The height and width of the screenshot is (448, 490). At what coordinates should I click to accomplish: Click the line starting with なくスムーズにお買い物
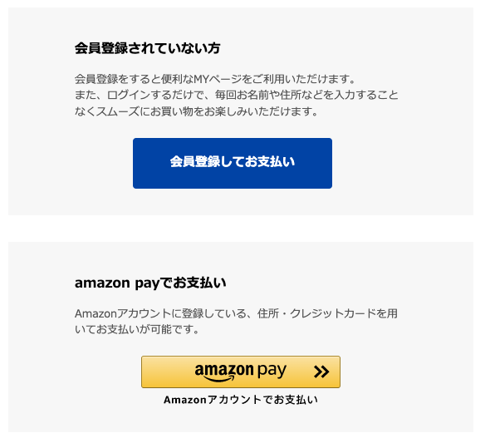pyautogui.click(x=196, y=111)
